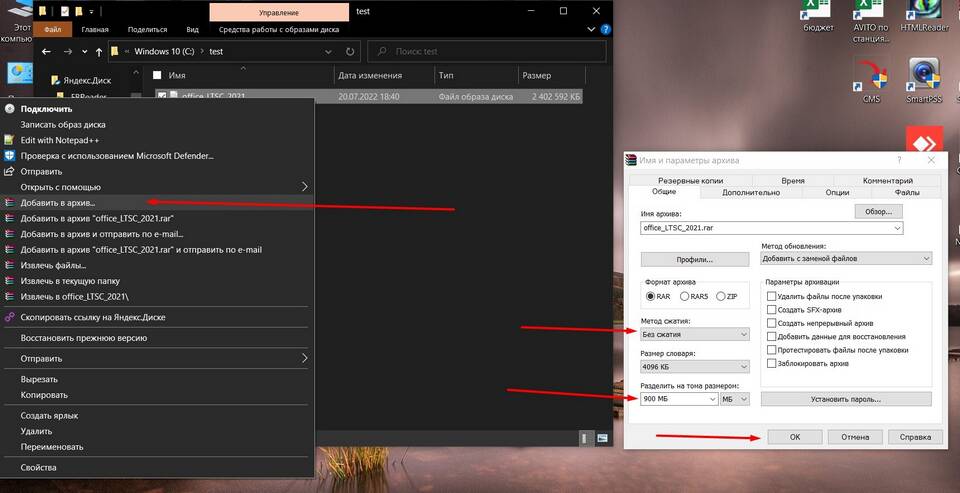Switch to the 'Дополнительно' tab
The image size is (960, 493).
pyautogui.click(x=750, y=192)
